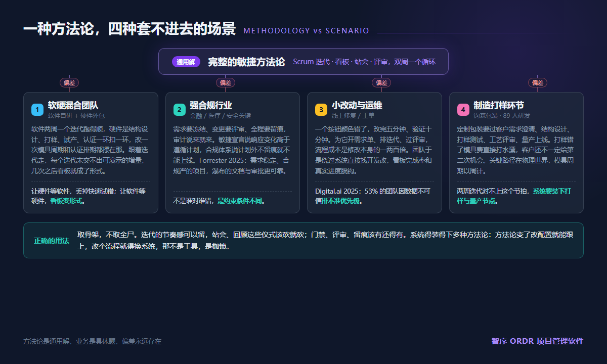
Task: Click the 偏差 tag above 制造打样环节 card
Action: 538,83
